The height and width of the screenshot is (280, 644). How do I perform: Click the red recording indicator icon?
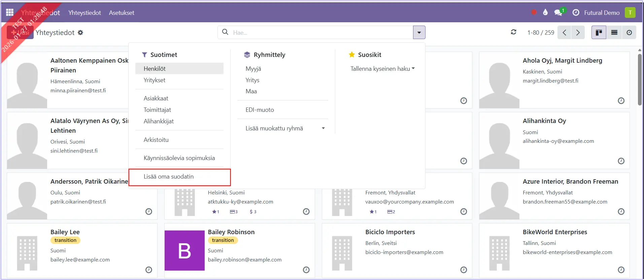pos(534,12)
